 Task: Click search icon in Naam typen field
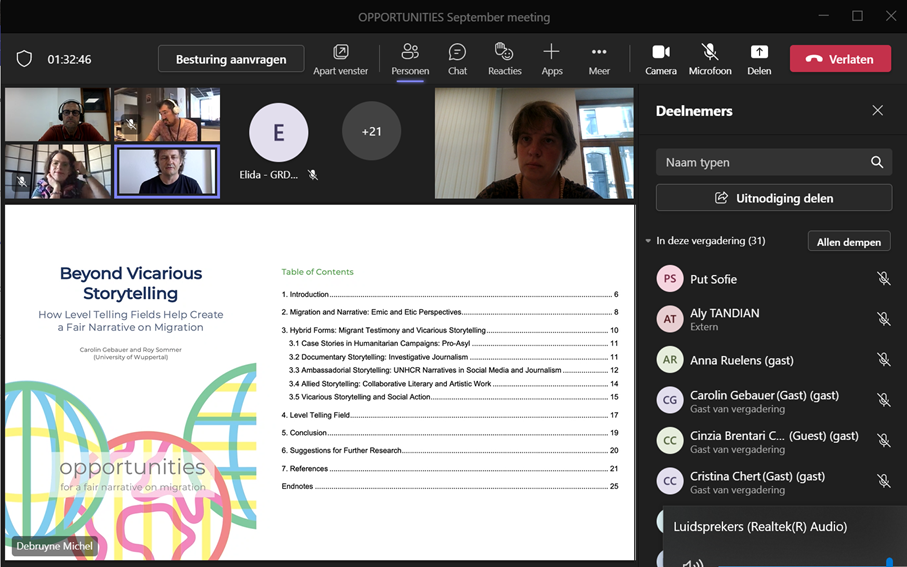point(876,162)
